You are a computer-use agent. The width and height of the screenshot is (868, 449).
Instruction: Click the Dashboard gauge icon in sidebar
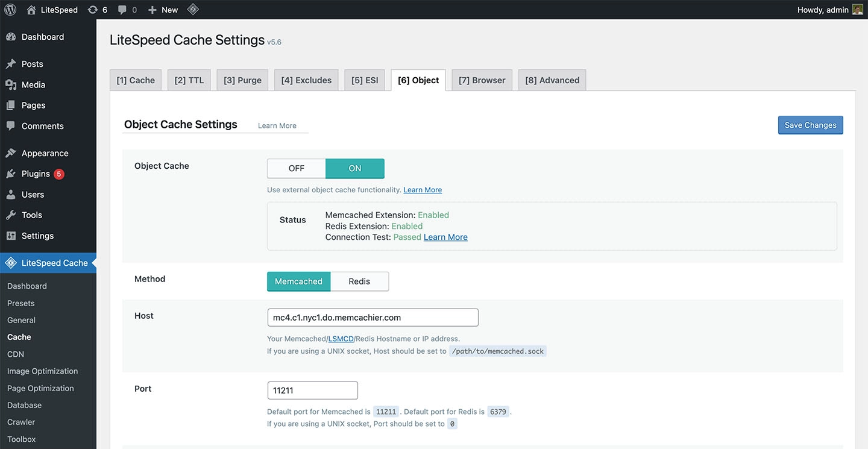click(x=11, y=37)
